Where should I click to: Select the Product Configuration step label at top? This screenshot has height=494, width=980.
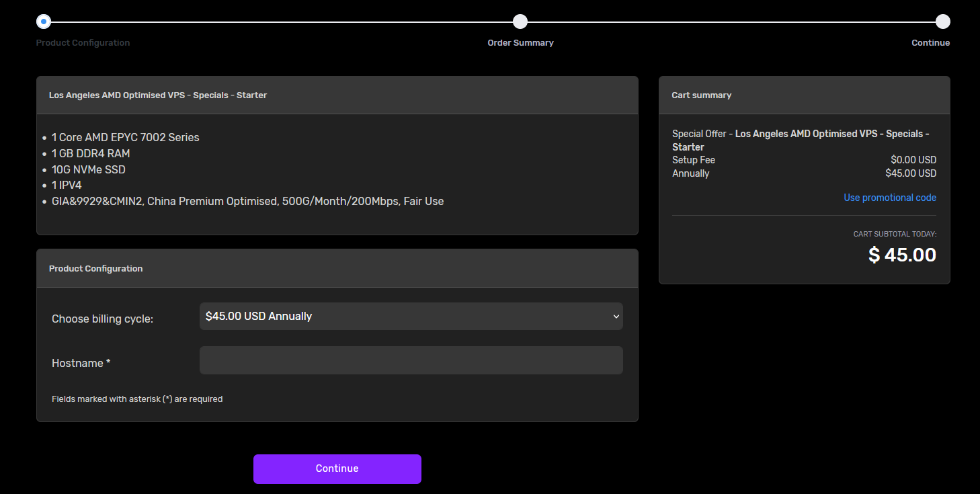83,43
